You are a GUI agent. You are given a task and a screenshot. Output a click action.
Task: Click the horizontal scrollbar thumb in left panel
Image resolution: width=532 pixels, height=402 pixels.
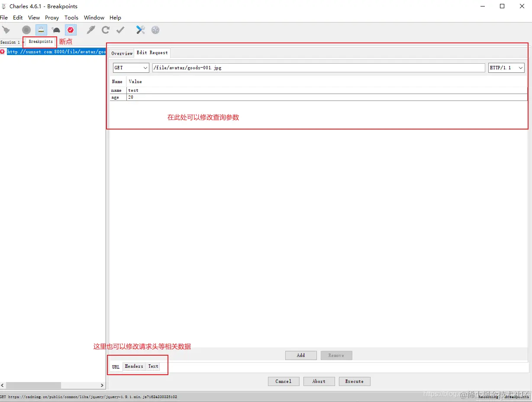click(33, 385)
